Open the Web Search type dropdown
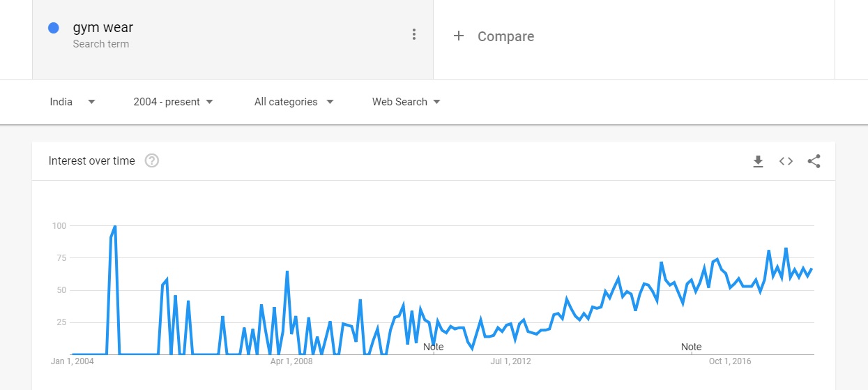Viewport: 868px width, 390px height. click(406, 102)
